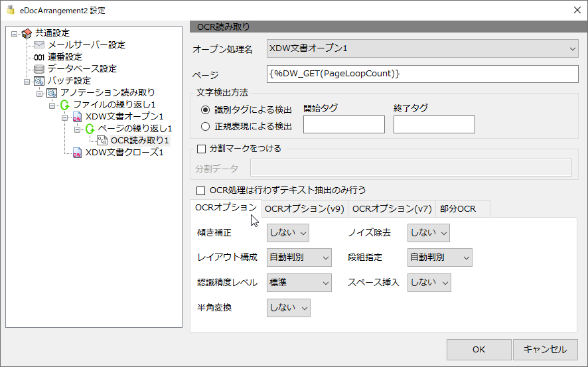The image size is (588, 367).
Task: Open the レイアウト構成 dropdown
Action: point(299,257)
